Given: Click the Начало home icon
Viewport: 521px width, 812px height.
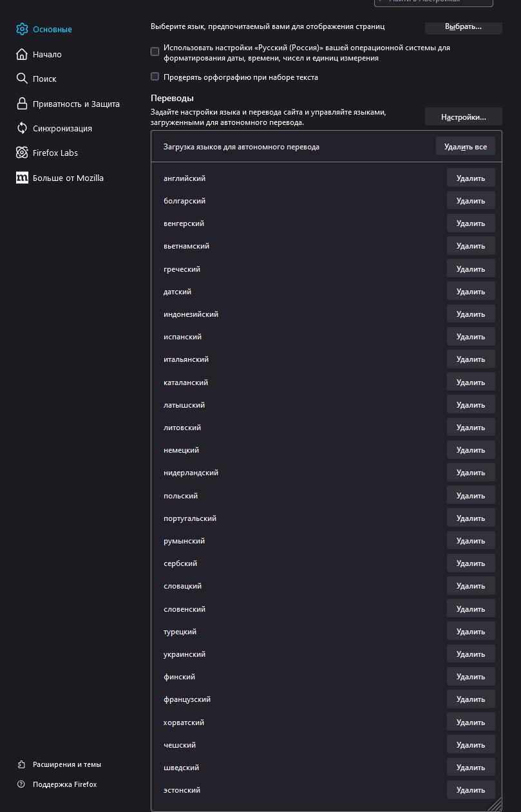Looking at the screenshot, I should pyautogui.click(x=22, y=54).
